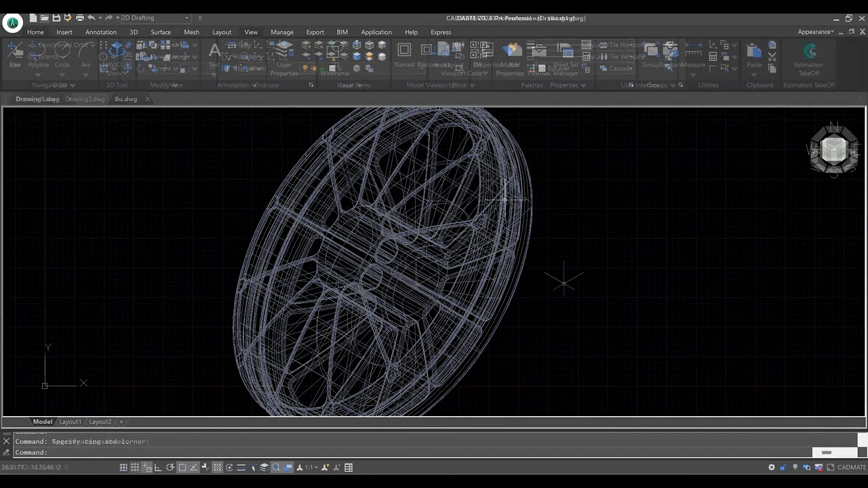The height and width of the screenshot is (488, 868).
Task: Expand the Constrained Orbit dropdown arrow
Action: tap(92, 45)
